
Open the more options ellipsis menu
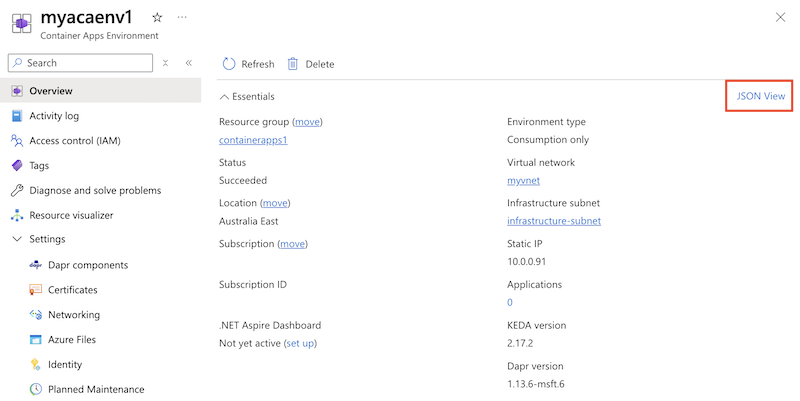(x=181, y=18)
